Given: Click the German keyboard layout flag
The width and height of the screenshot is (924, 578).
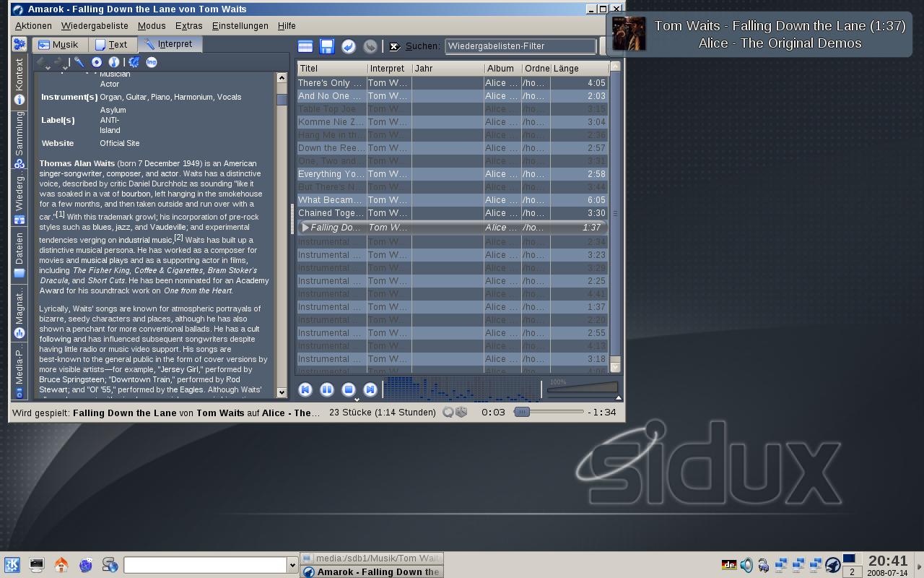Looking at the screenshot, I should (729, 565).
